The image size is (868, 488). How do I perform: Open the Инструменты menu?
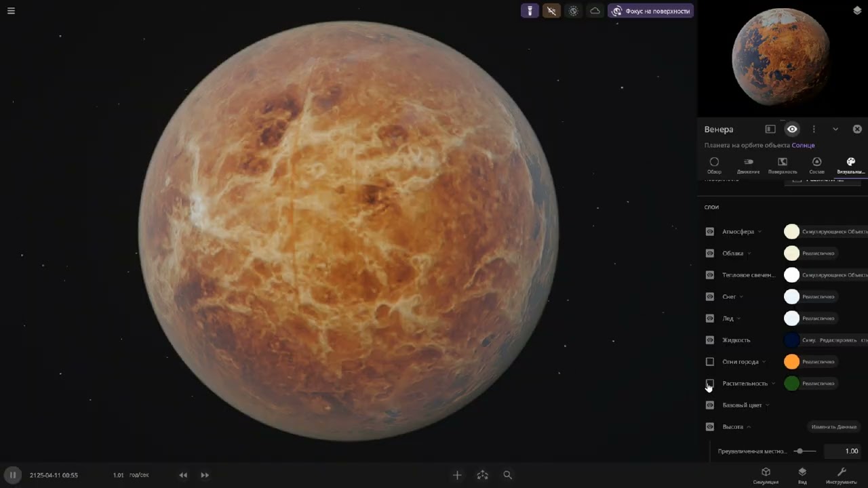pyautogui.click(x=842, y=475)
